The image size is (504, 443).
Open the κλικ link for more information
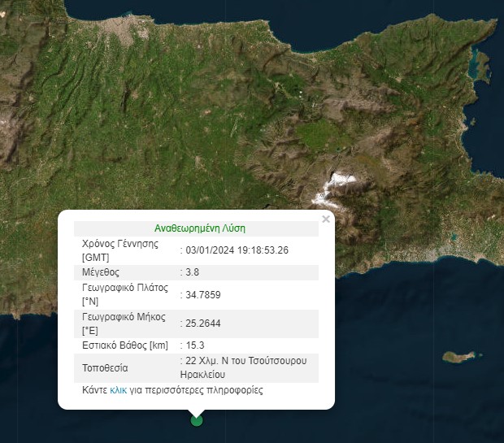click(119, 390)
